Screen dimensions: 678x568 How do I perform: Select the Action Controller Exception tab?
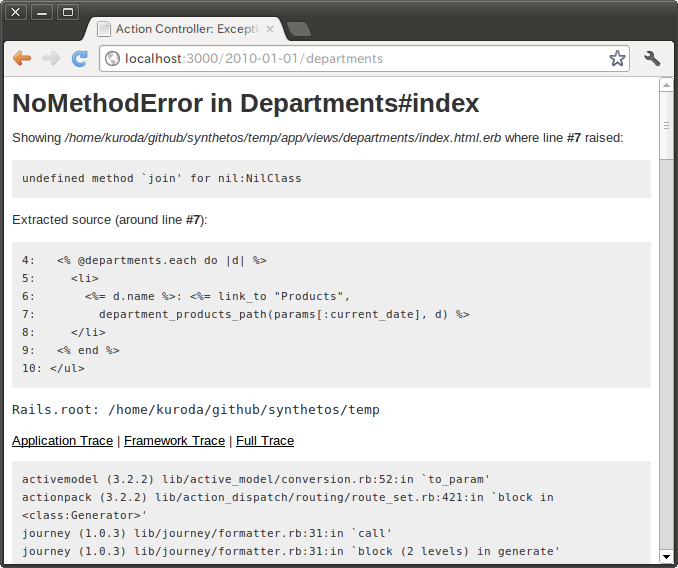point(180,29)
